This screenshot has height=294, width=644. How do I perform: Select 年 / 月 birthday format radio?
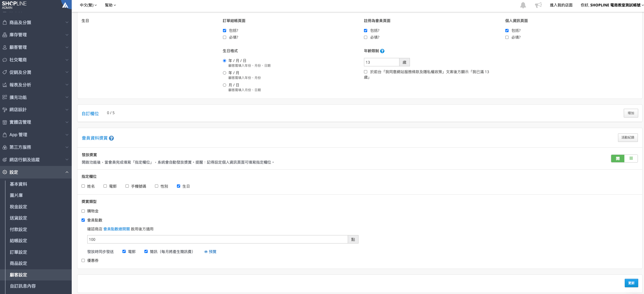225,73
